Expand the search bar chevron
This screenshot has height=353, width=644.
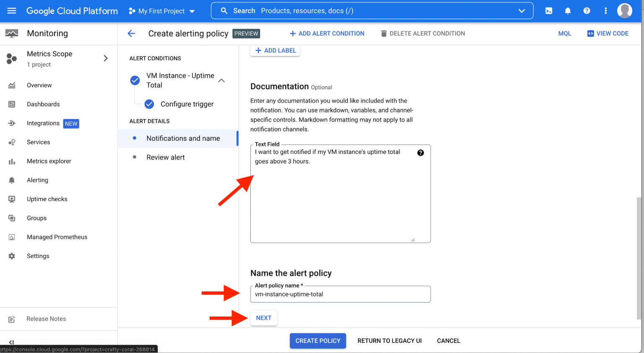pyautogui.click(x=522, y=11)
